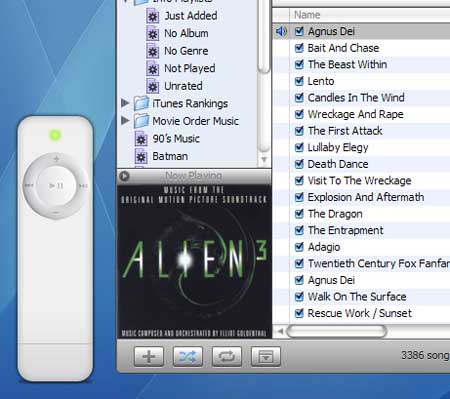Click the Not Played smart playlist icon
This screenshot has width=450, height=399.
coord(153,69)
